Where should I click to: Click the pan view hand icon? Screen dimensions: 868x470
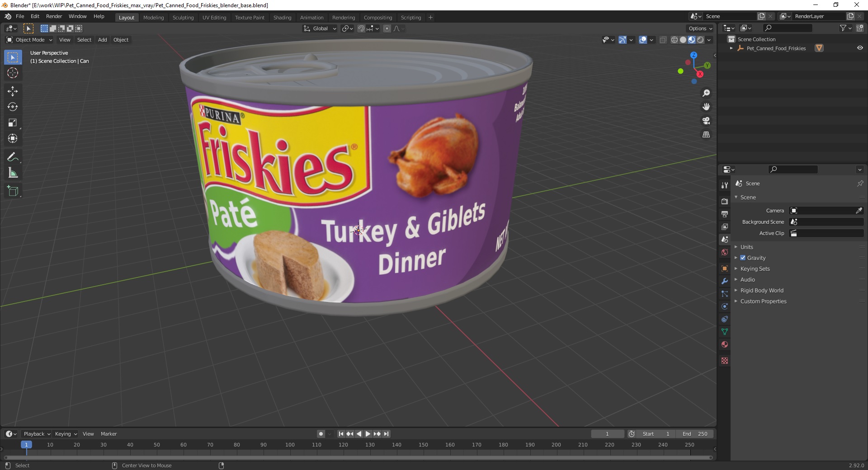706,107
